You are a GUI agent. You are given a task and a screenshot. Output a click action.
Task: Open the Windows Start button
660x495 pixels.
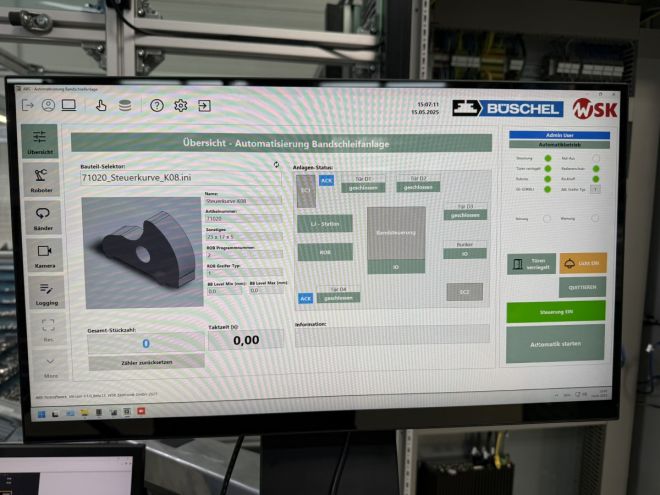click(x=42, y=414)
